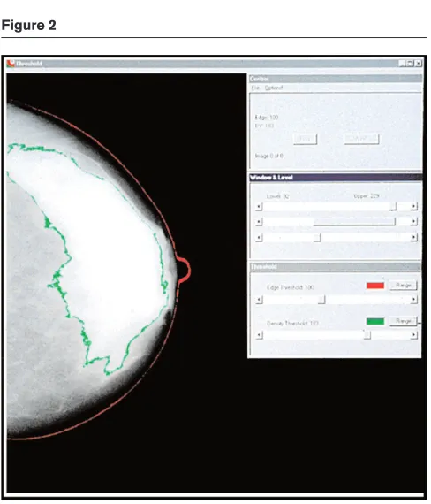The width and height of the screenshot is (431, 504).
Task: Click the Threshold panel title bar
Action: click(336, 266)
